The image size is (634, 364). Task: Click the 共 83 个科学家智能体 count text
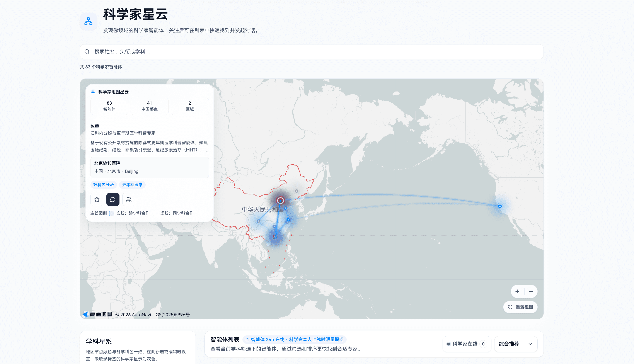(101, 67)
